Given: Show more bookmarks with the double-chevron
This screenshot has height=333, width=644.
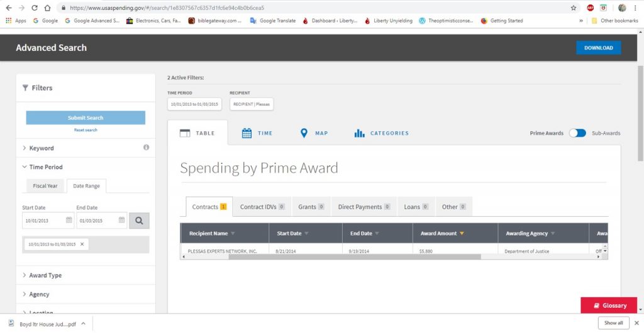Looking at the screenshot, I should 581,21.
